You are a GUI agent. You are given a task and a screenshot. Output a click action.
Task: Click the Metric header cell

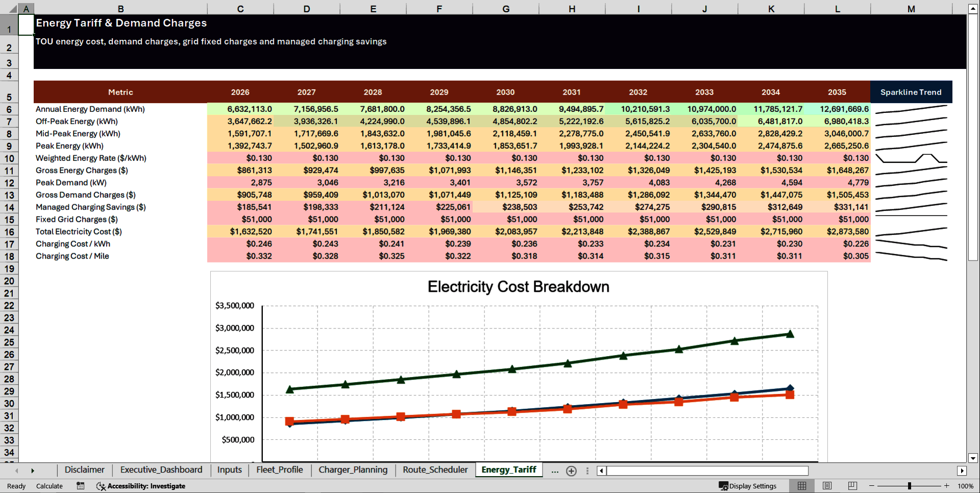click(x=120, y=92)
